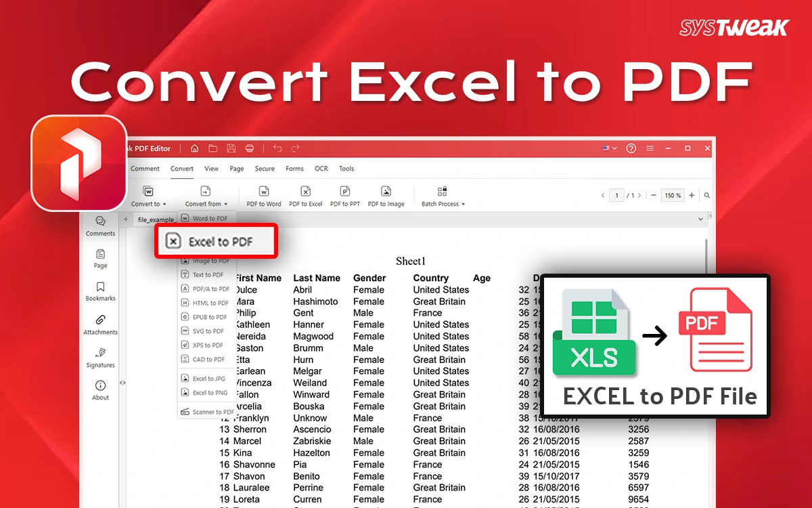Viewport: 812px width, 508px height.
Task: Open the language flag dropdown
Action: click(609, 148)
